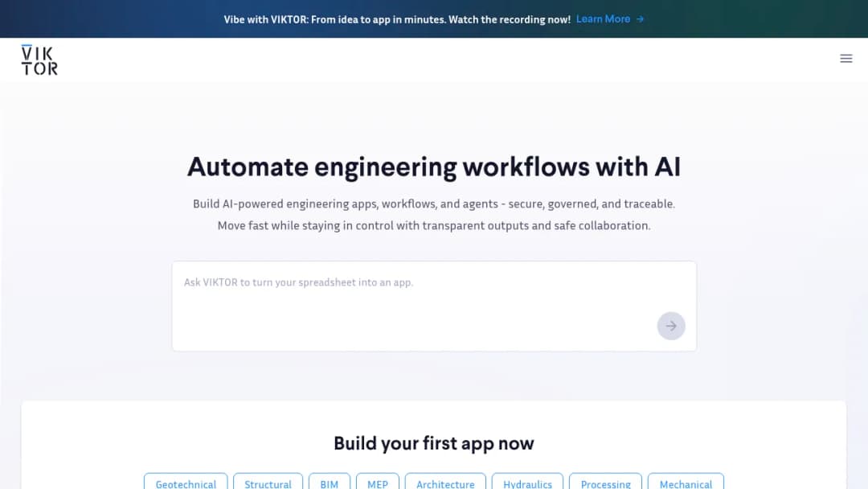Pick the Mechanical category button
Screen dimensions: 868x489
[686, 483]
